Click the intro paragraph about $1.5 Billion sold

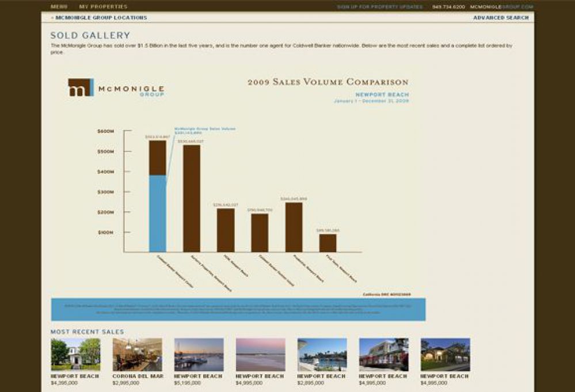coord(281,49)
